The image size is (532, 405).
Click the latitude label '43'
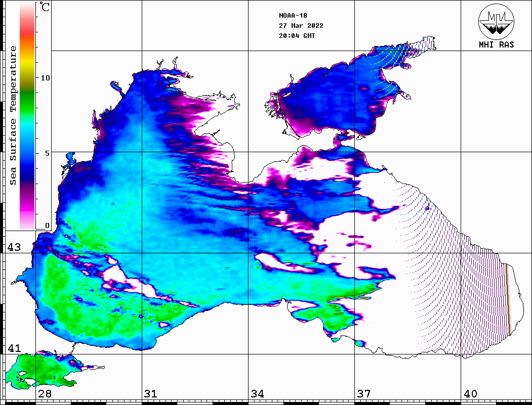point(14,247)
